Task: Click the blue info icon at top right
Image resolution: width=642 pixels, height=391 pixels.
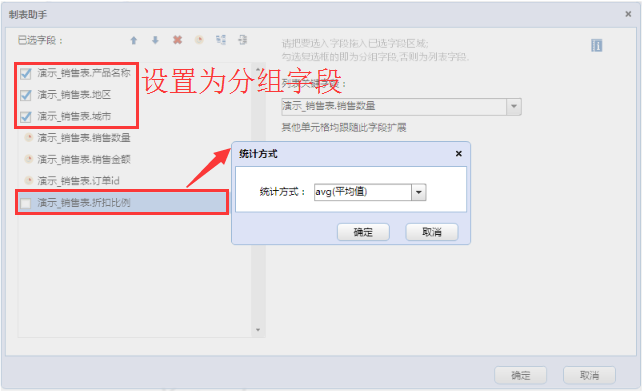Action: tap(597, 45)
